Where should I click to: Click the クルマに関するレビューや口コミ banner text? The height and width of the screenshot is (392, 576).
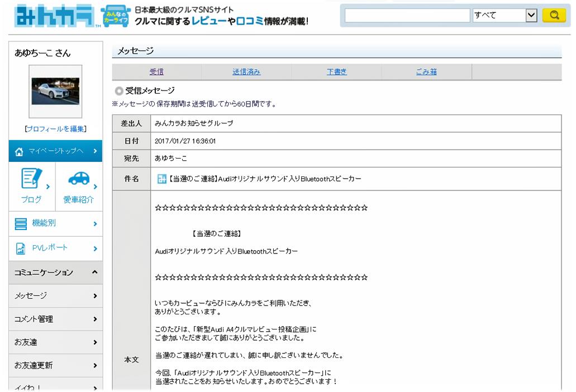(221, 21)
